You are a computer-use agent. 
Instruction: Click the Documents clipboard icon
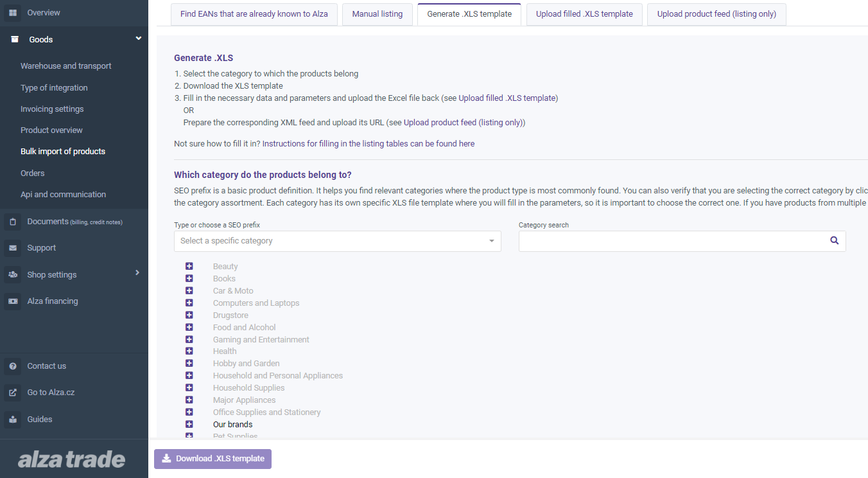(13, 222)
